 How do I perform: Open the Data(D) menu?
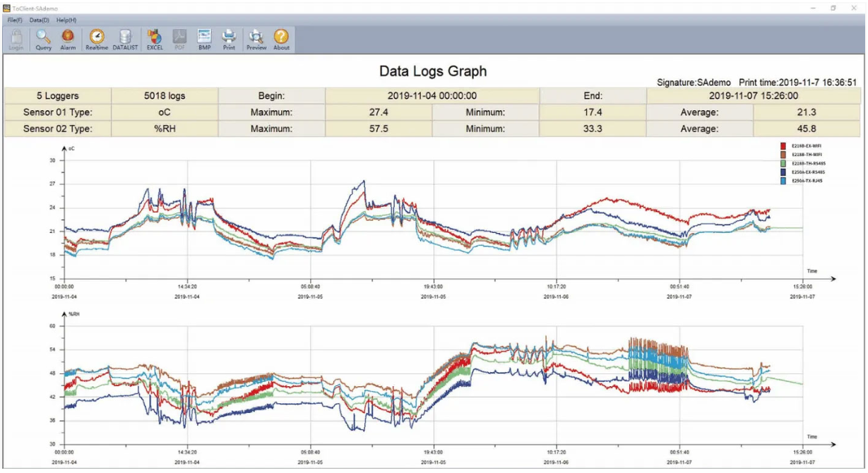click(40, 20)
